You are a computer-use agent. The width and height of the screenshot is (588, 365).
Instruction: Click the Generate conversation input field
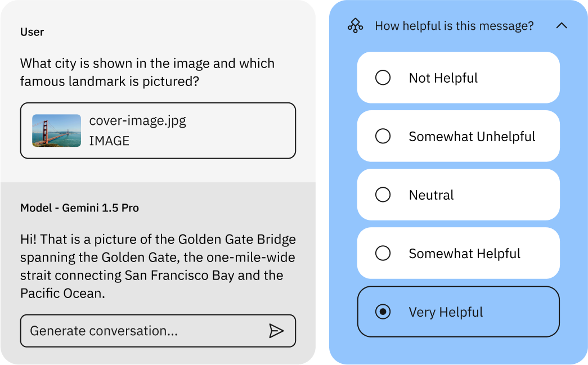click(x=158, y=331)
